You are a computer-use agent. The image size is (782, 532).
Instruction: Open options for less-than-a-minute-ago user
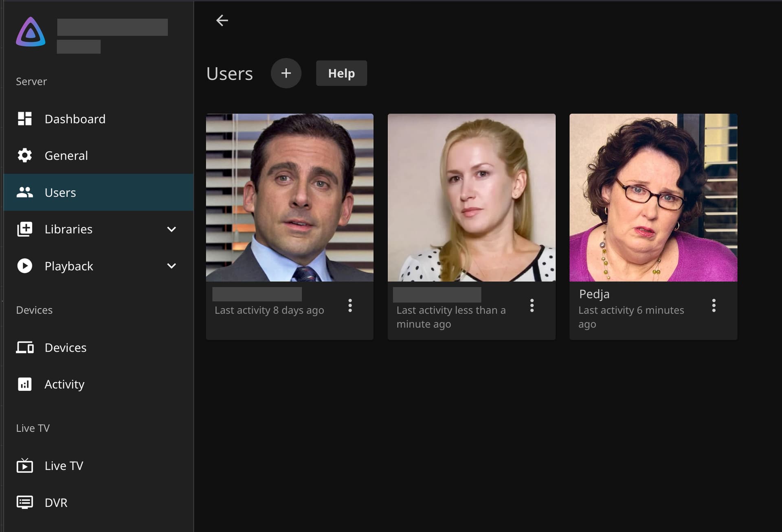coord(532,305)
